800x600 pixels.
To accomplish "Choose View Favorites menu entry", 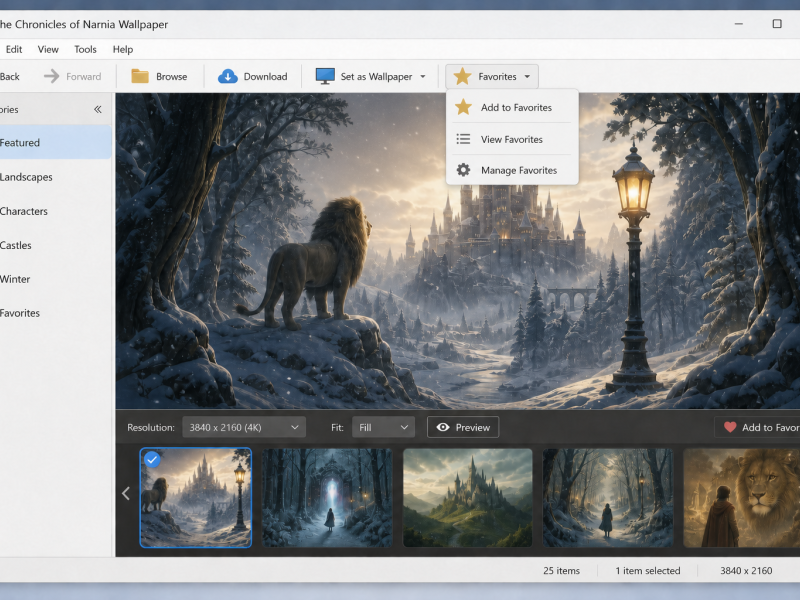I will [x=512, y=139].
